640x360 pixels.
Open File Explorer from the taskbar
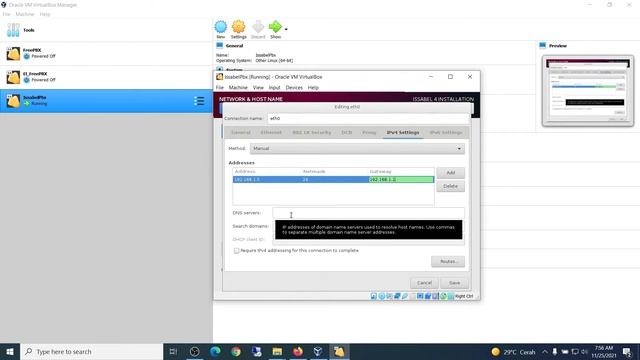(x=277, y=351)
